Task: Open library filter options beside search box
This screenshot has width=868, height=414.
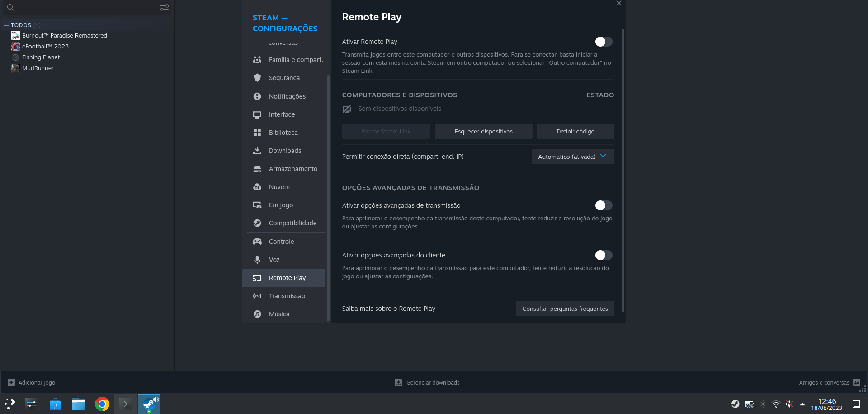Action: pyautogui.click(x=164, y=8)
